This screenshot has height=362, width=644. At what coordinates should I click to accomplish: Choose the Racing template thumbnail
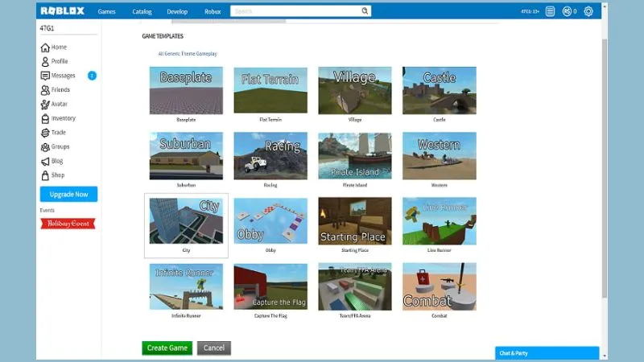click(x=270, y=156)
